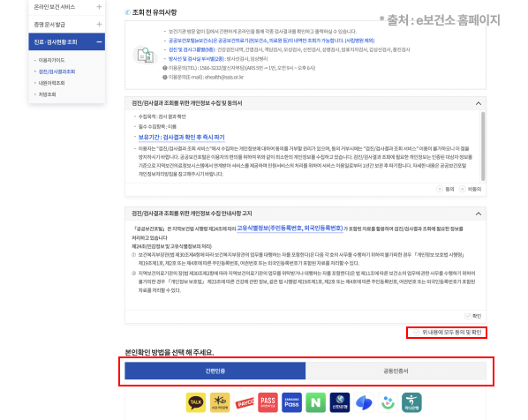The height and width of the screenshot is (420, 528).
Task: Choose Toss blue authentication icon
Action: tap(364, 402)
